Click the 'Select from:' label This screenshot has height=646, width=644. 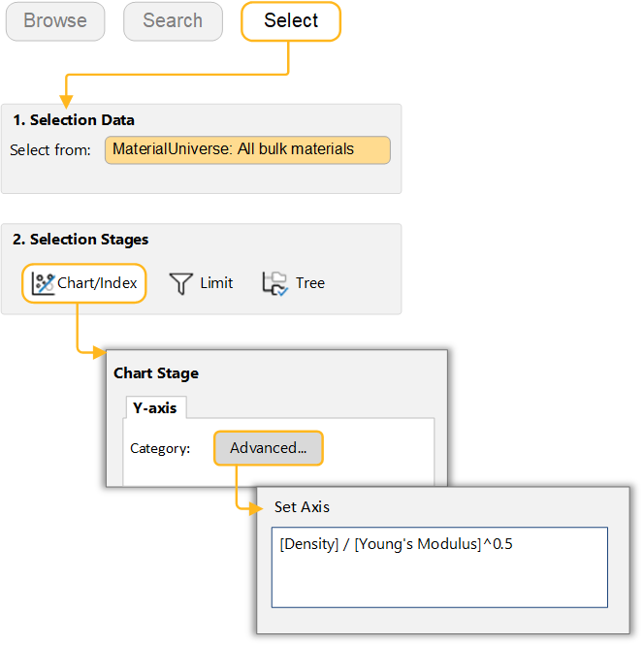(x=50, y=150)
